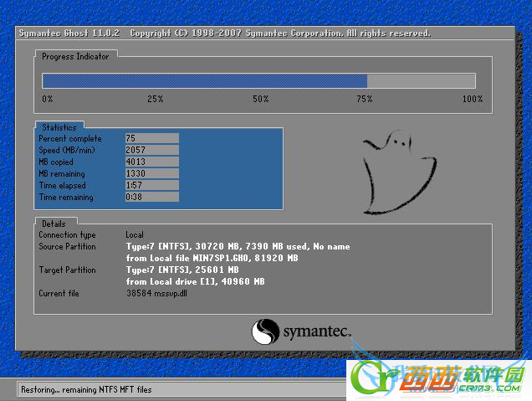
Task: Click the Percent complete label
Action: click(x=70, y=138)
